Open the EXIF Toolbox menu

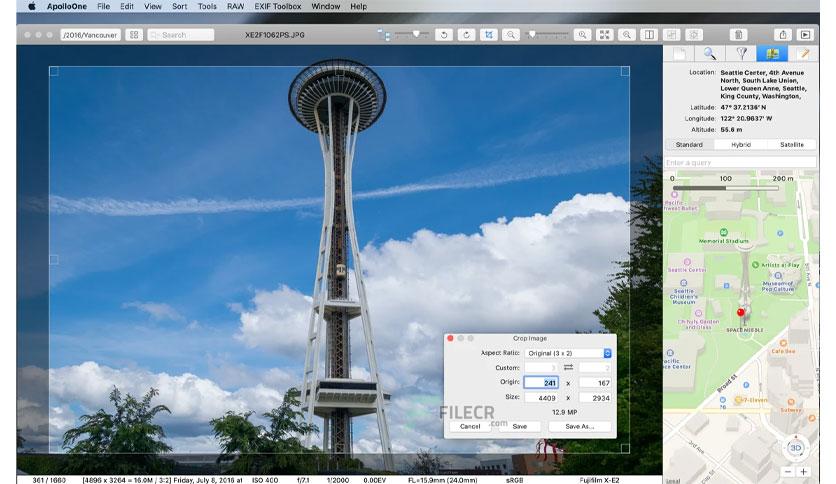[278, 6]
